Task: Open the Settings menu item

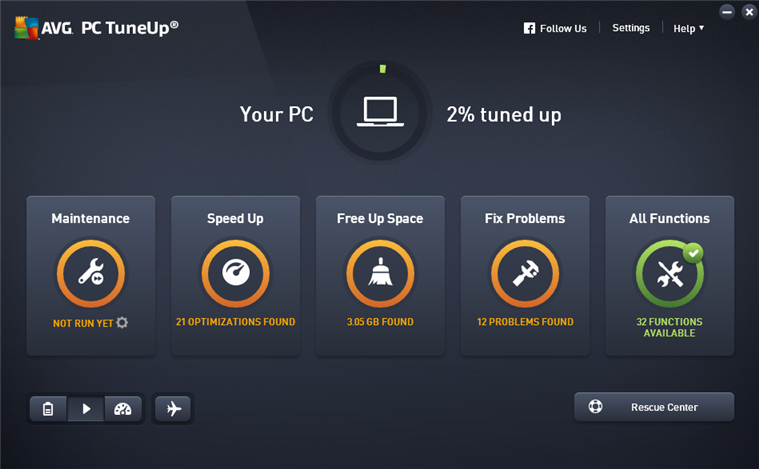Action: coord(631,28)
